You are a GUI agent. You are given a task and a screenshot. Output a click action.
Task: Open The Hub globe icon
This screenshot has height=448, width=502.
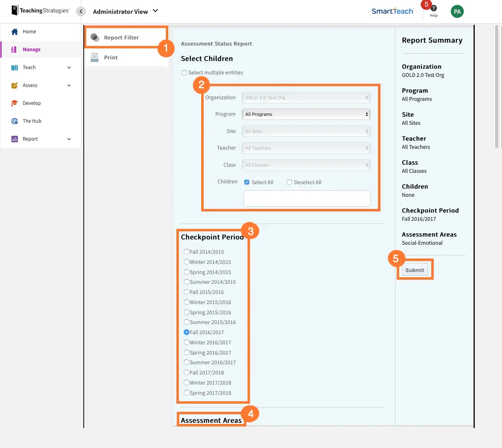point(15,121)
